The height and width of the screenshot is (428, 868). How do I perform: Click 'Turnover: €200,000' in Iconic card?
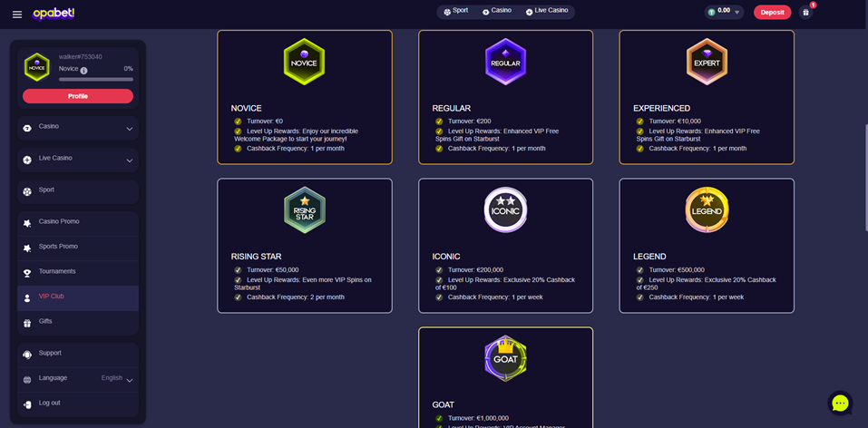[x=475, y=269]
